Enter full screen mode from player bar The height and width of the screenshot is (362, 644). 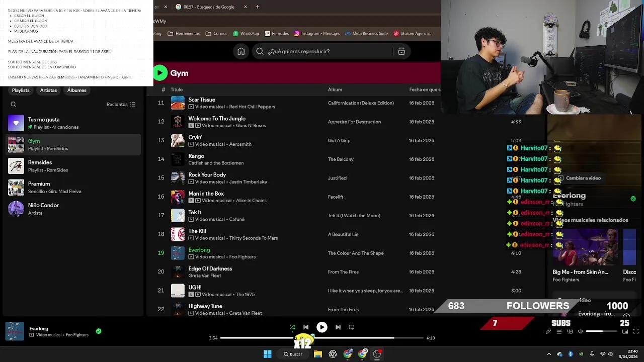pyautogui.click(x=636, y=331)
